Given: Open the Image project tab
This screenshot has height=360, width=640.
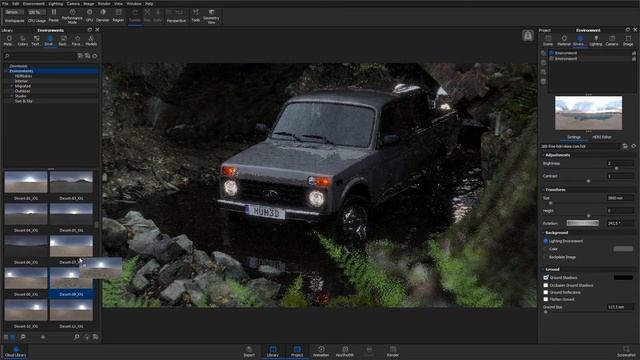Looking at the screenshot, I should pos(628,40).
